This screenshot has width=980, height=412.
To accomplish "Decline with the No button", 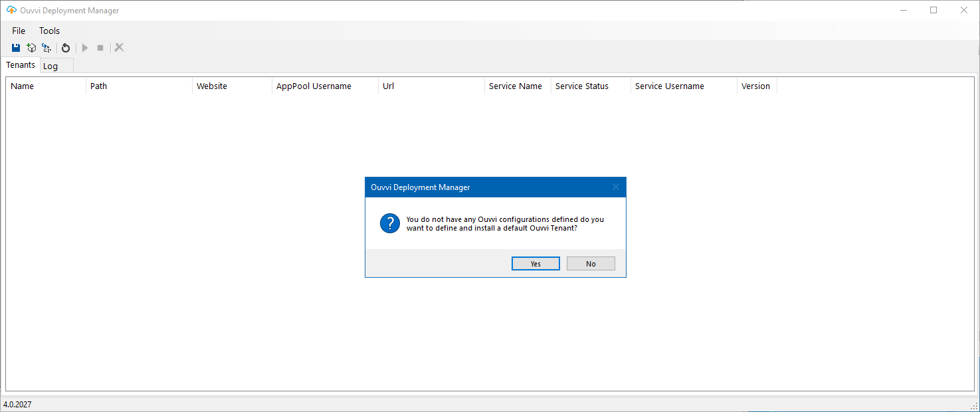I will point(591,264).
